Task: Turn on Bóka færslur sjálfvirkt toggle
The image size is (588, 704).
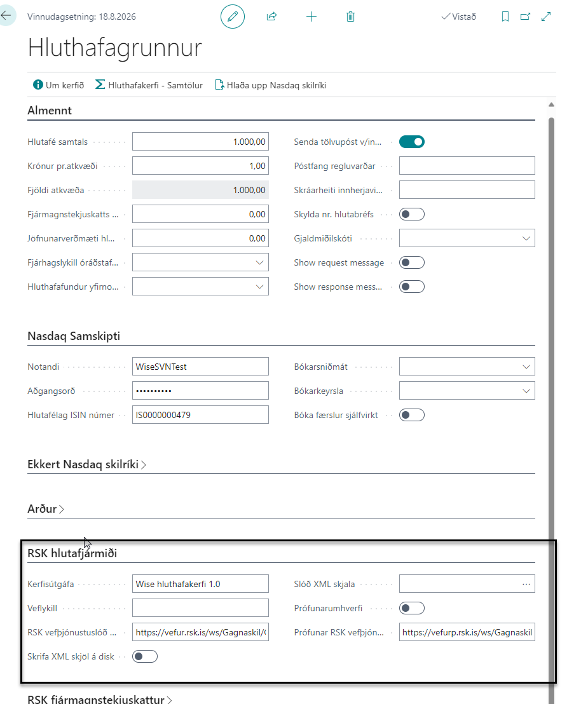Action: click(411, 415)
